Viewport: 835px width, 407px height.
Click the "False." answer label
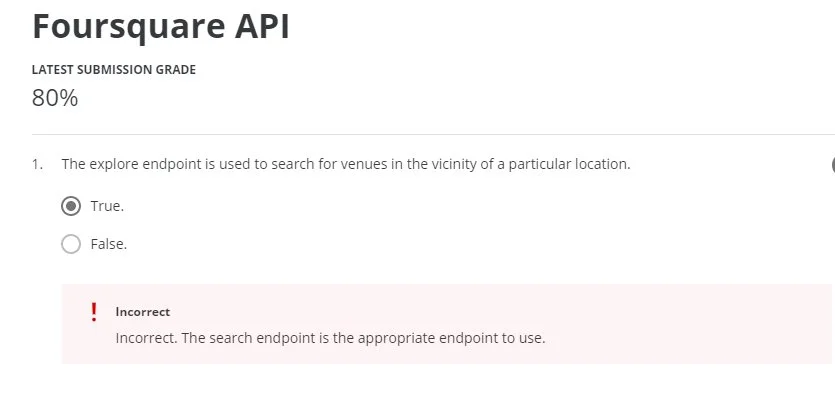(109, 244)
